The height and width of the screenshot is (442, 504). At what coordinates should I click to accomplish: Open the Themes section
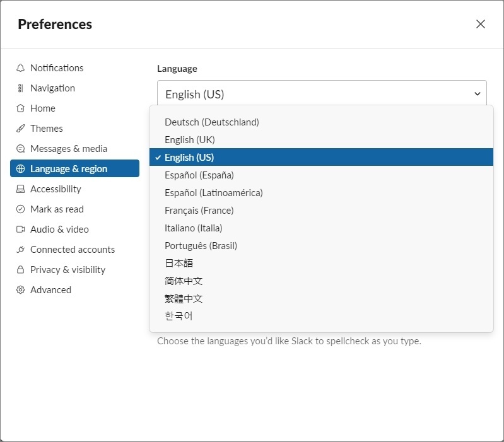click(74, 129)
